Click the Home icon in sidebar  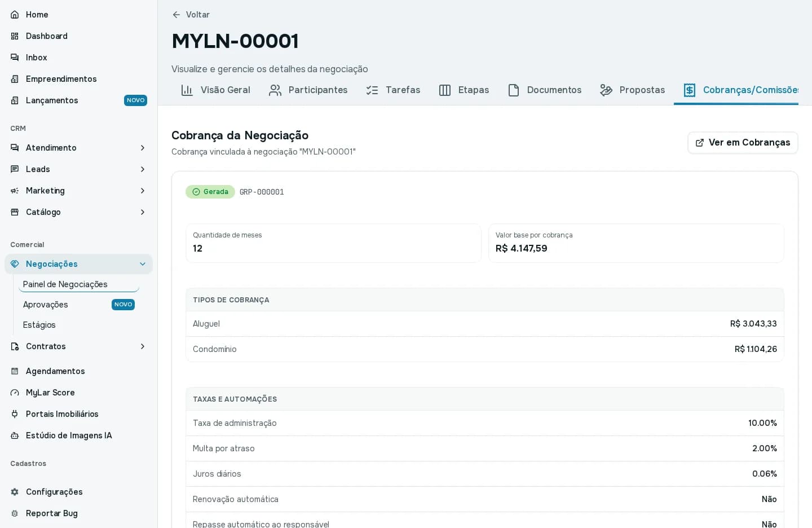click(15, 15)
